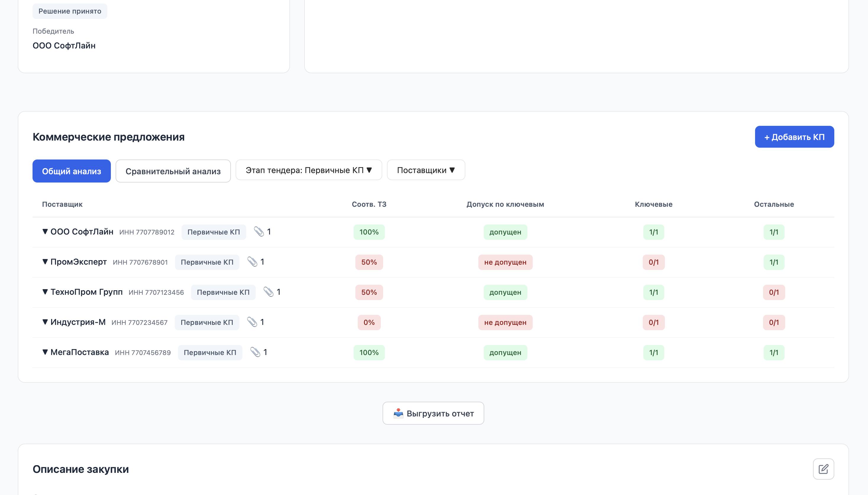Click the Поставщик column header
This screenshot has width=868, height=495.
tap(62, 204)
